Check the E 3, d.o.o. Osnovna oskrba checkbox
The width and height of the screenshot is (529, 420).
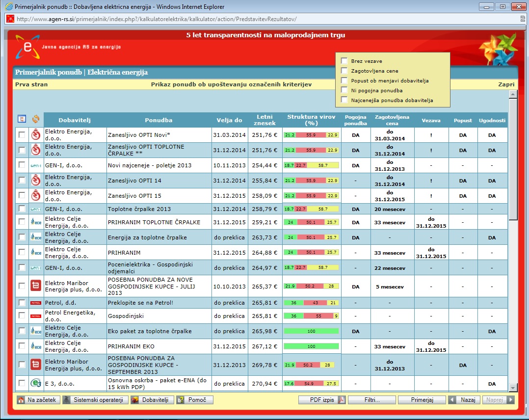22,383
